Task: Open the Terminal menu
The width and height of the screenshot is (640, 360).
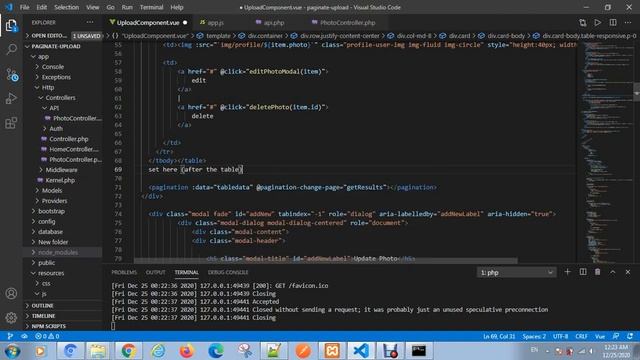Action: point(151,7)
